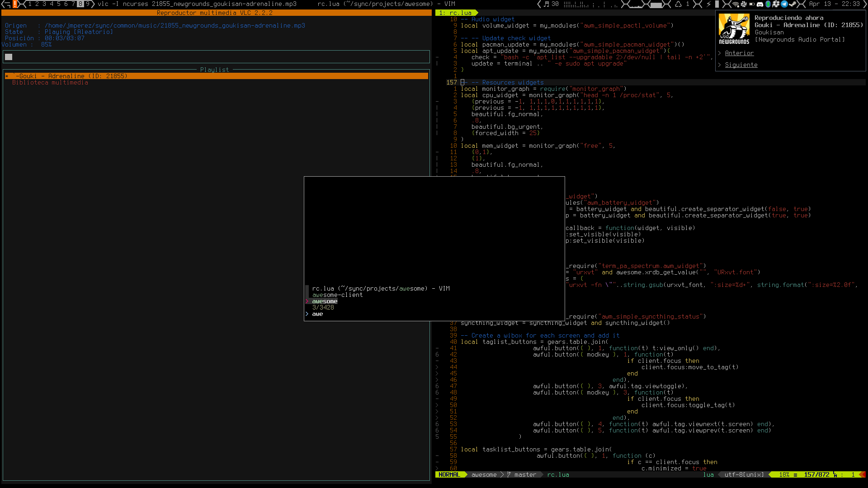Toggle the fold marker on Vim line 58
Viewport: 868px width, 488px height.
click(437, 456)
